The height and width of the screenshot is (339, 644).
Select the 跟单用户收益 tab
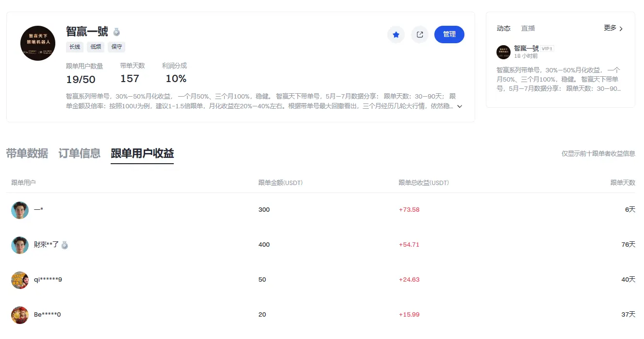[x=142, y=154]
